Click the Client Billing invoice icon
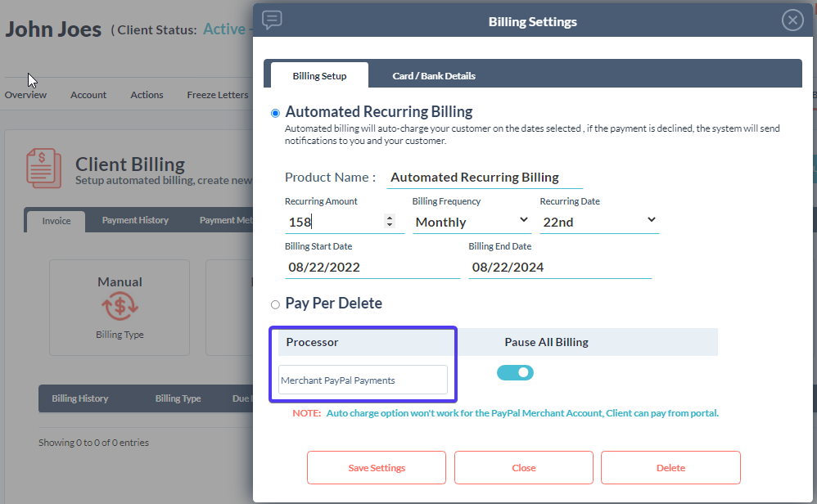The height and width of the screenshot is (504, 817). click(x=43, y=168)
